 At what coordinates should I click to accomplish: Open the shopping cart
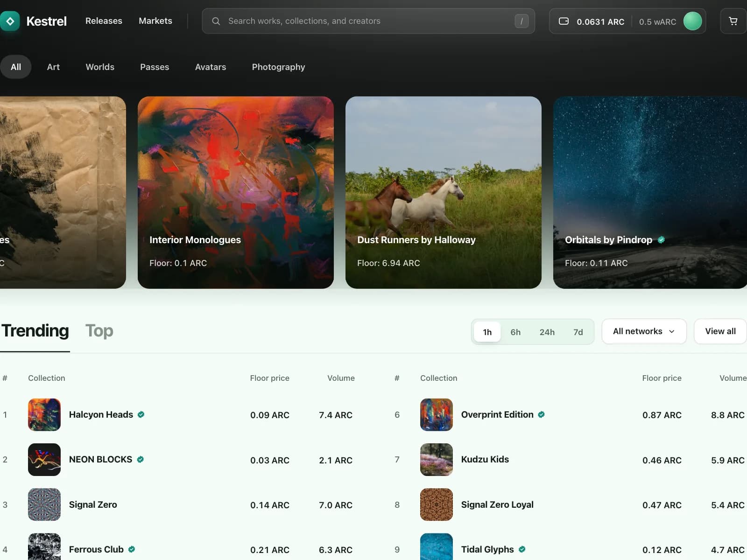click(x=733, y=21)
